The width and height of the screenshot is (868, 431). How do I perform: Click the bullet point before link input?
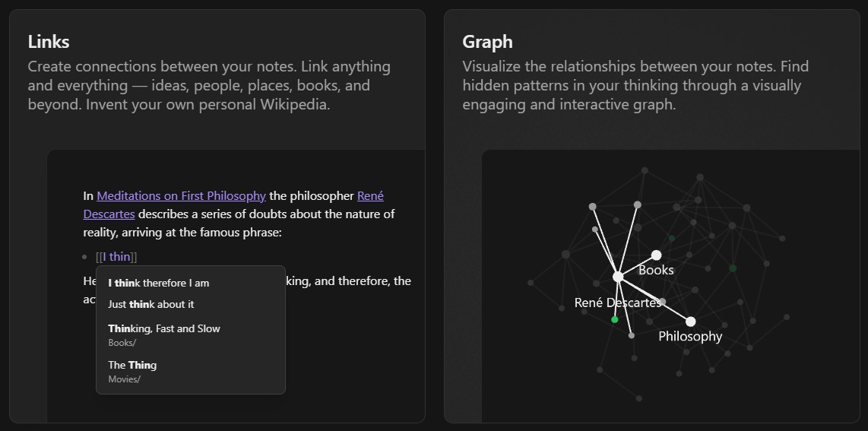[x=84, y=257]
